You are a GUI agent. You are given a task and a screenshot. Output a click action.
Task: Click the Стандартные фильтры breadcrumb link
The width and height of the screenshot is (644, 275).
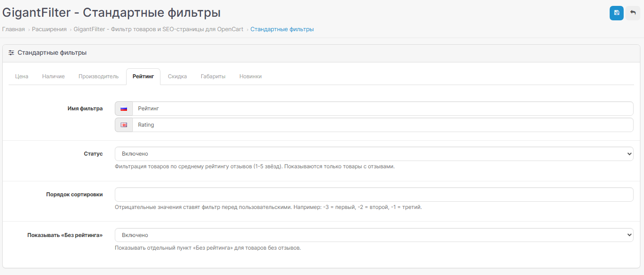pos(282,29)
